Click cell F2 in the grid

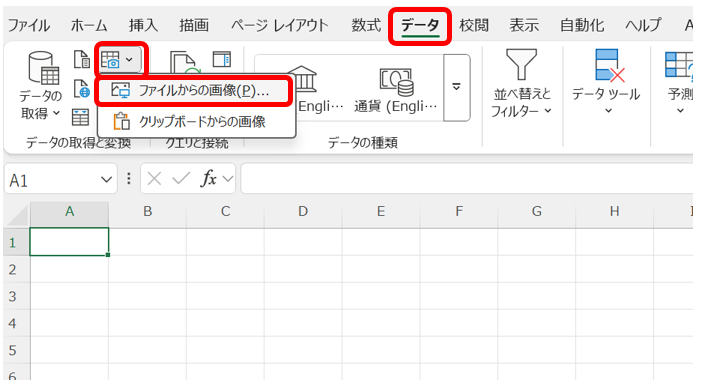459,269
